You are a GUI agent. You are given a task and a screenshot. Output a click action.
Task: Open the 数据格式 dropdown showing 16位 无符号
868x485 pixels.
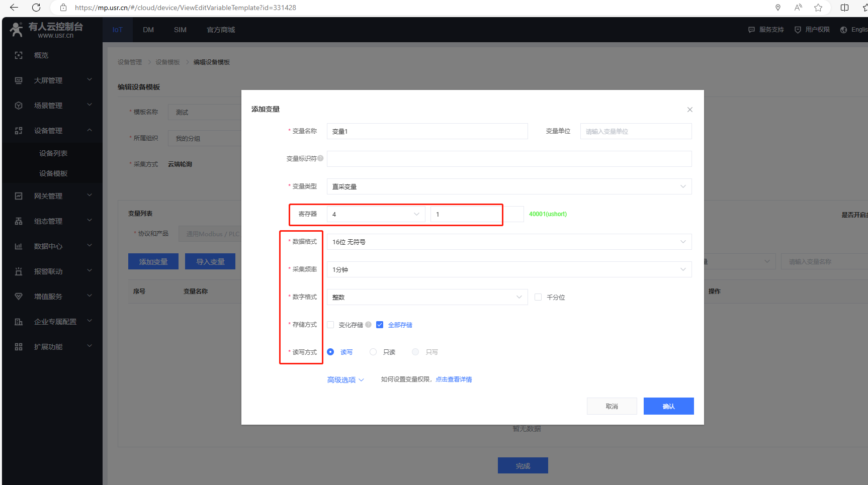click(x=509, y=242)
